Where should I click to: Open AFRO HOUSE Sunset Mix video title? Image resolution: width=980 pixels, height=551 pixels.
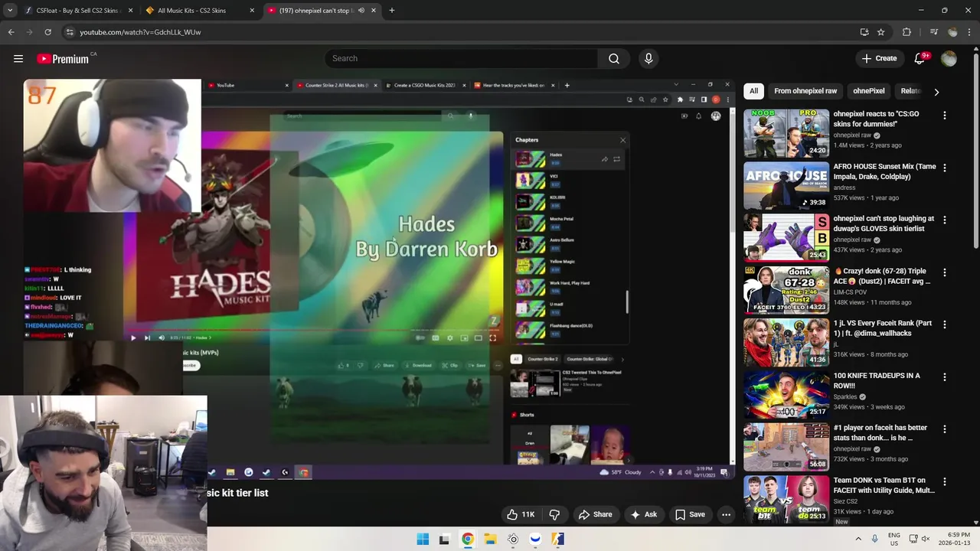point(884,171)
